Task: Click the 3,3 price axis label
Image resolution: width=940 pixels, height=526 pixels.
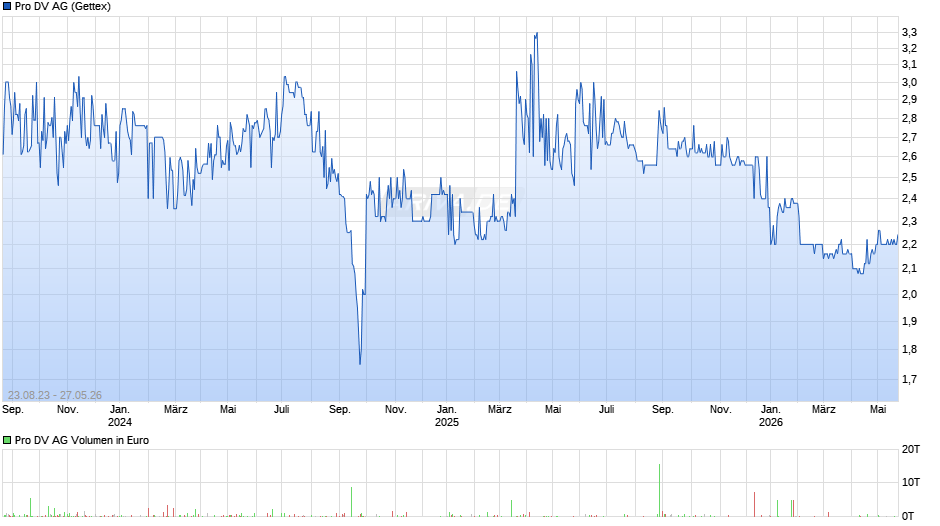Action: pos(909,32)
